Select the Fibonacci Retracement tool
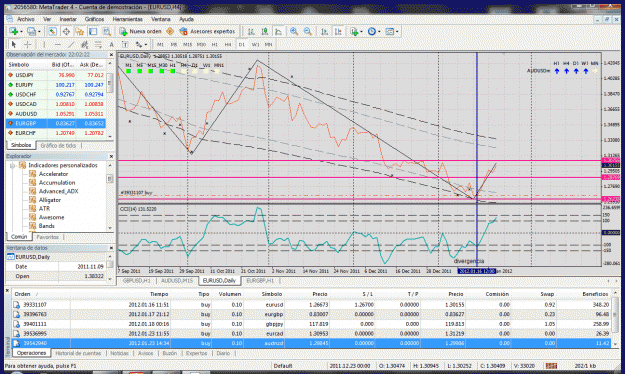Screen dimensions: 625x374 (x=98, y=44)
